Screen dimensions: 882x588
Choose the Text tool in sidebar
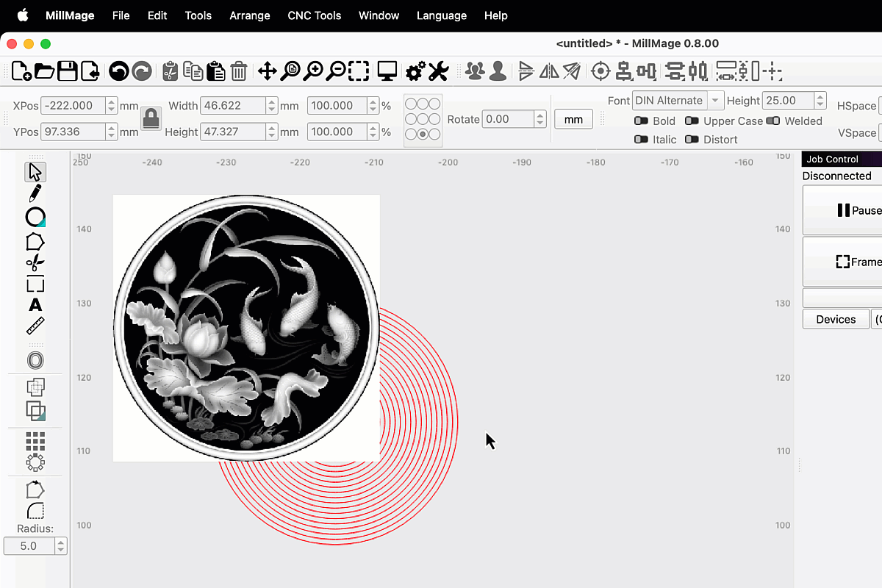click(x=35, y=305)
